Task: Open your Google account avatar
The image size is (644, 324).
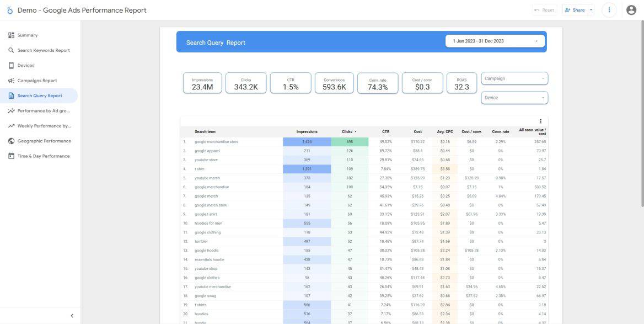Action: tap(630, 9)
